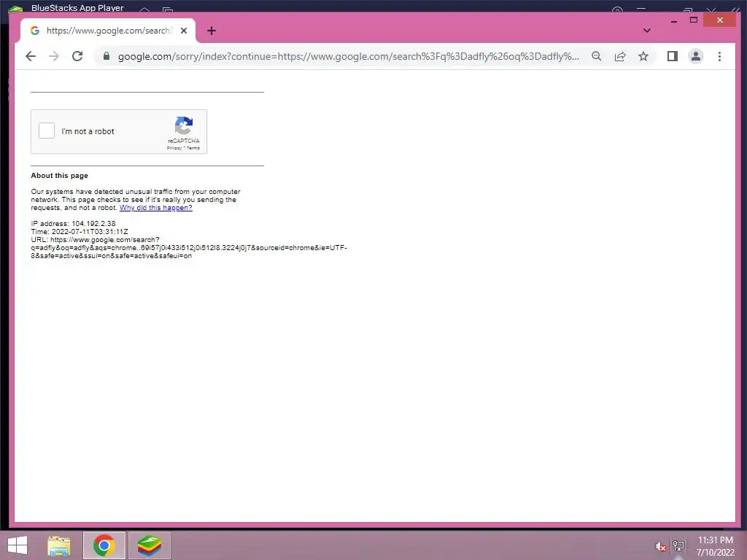This screenshot has width=747, height=560.
Task: Toggle the browser side panel icon
Action: click(672, 56)
